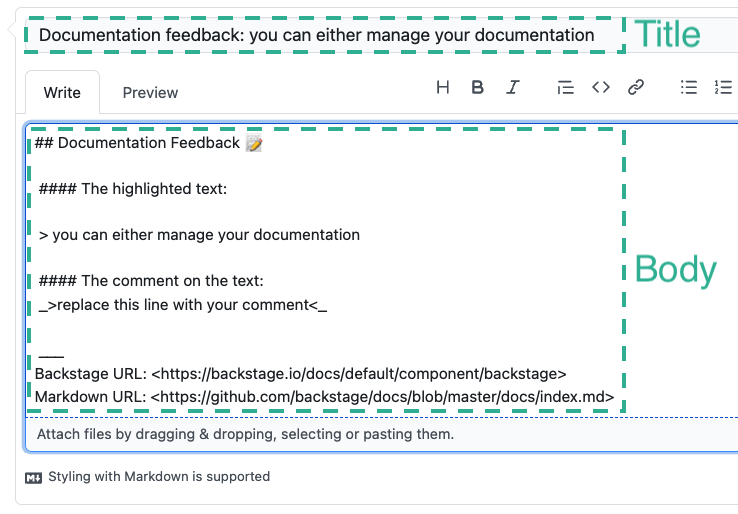Add a hyperlink using the chain icon
This screenshot has width=738, height=514.
pos(635,87)
